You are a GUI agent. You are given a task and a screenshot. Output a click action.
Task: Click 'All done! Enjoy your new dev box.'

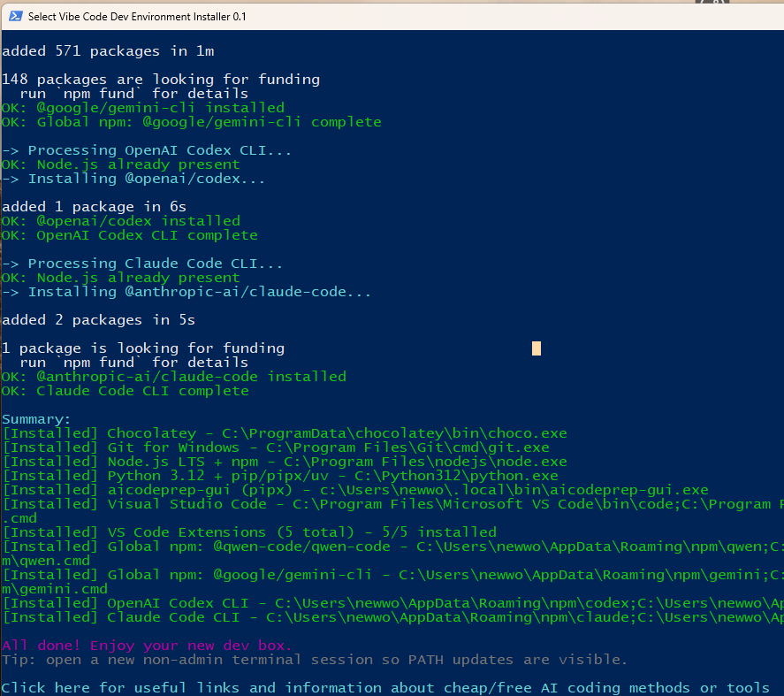147,646
